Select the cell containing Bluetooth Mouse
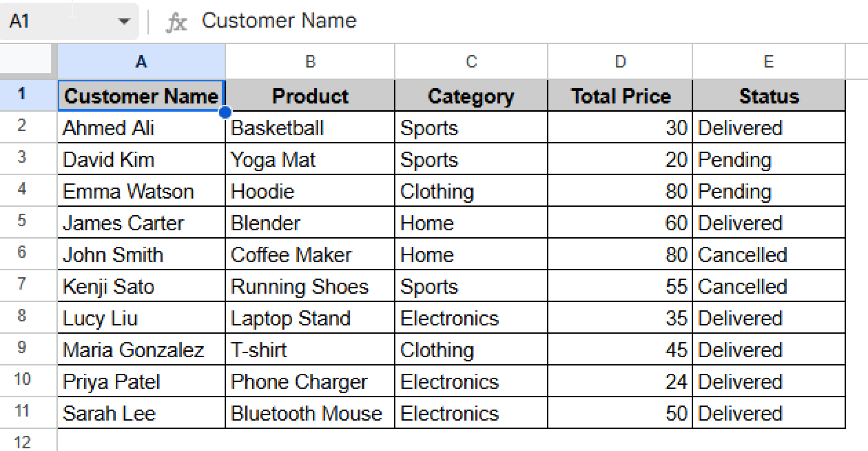Image resolution: width=868 pixels, height=451 pixels. click(x=309, y=412)
